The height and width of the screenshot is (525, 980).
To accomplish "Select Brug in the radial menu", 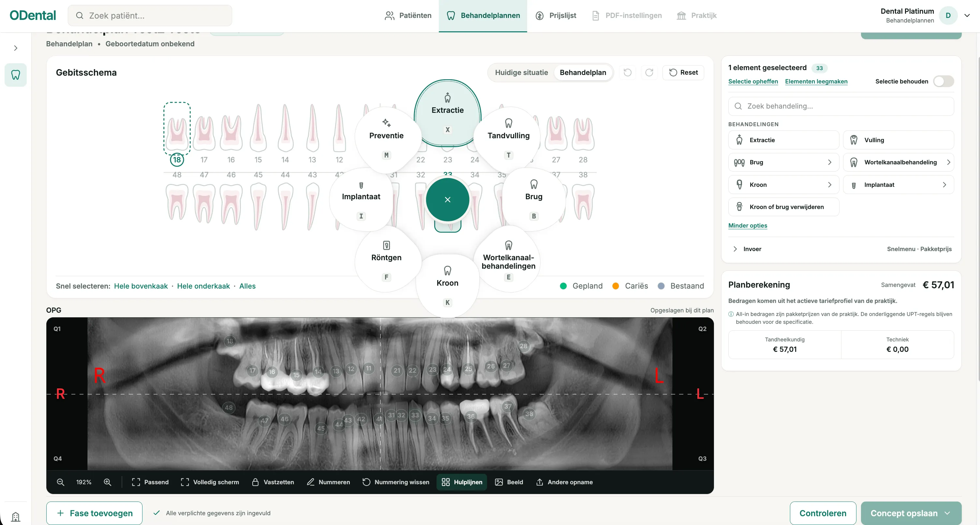I will pos(534,199).
